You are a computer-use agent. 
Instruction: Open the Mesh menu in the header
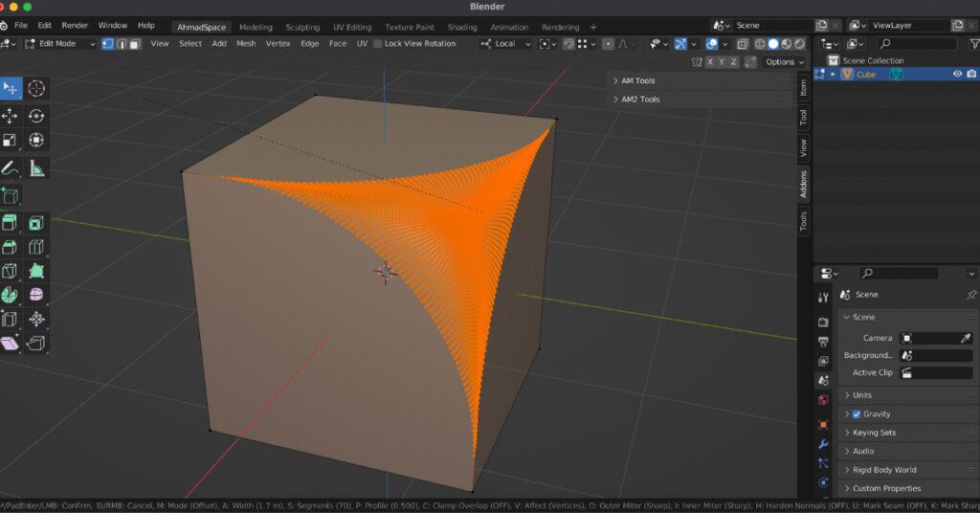[x=246, y=43]
